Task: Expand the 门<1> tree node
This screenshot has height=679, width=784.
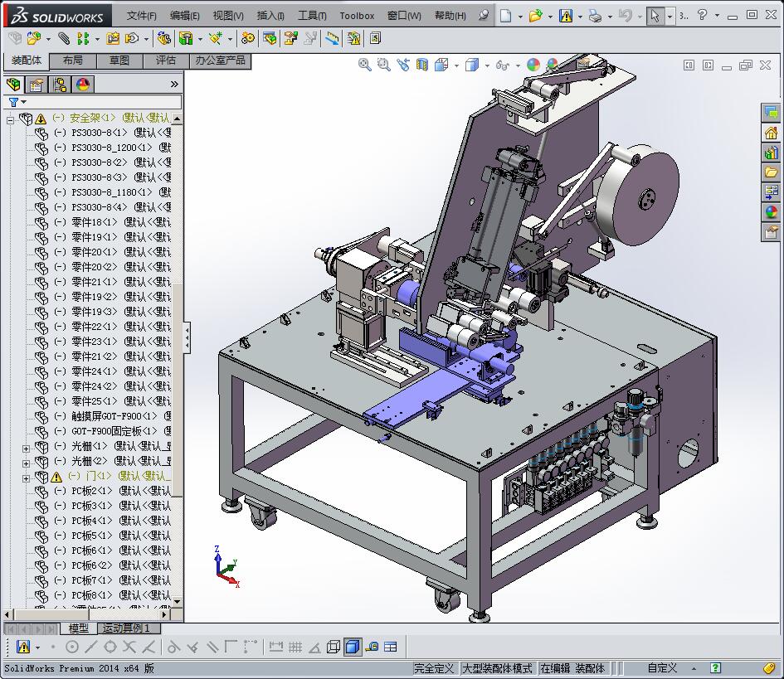Action: (26, 478)
